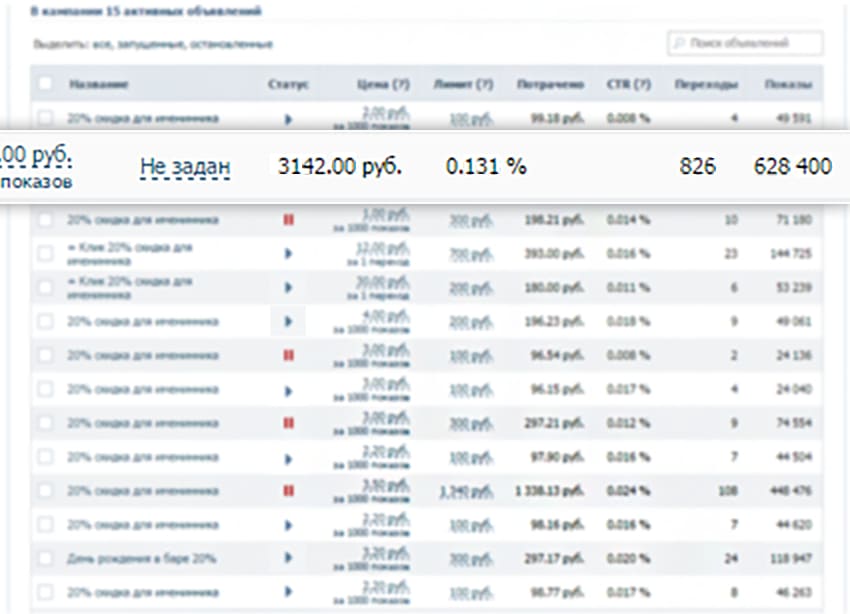850x614 pixels.
Task: Click the pause status icon in the 96.54 руб. row
Action: (x=288, y=354)
